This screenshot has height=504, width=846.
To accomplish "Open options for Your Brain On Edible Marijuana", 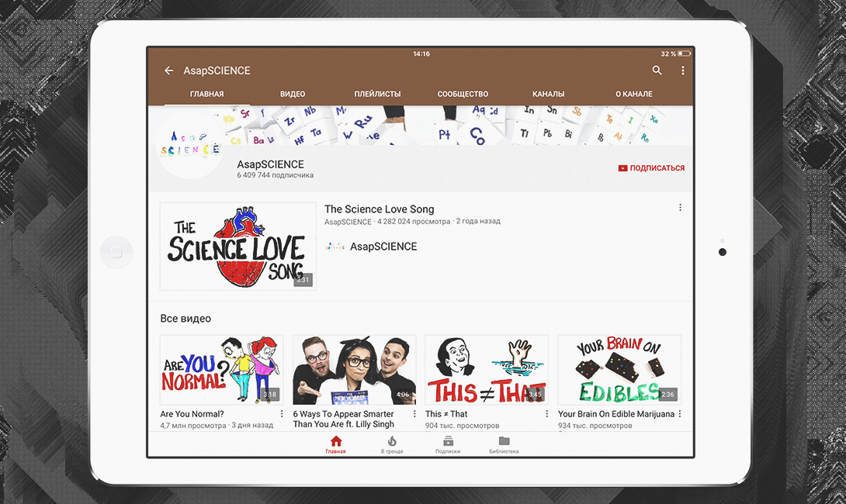I will coord(680,413).
